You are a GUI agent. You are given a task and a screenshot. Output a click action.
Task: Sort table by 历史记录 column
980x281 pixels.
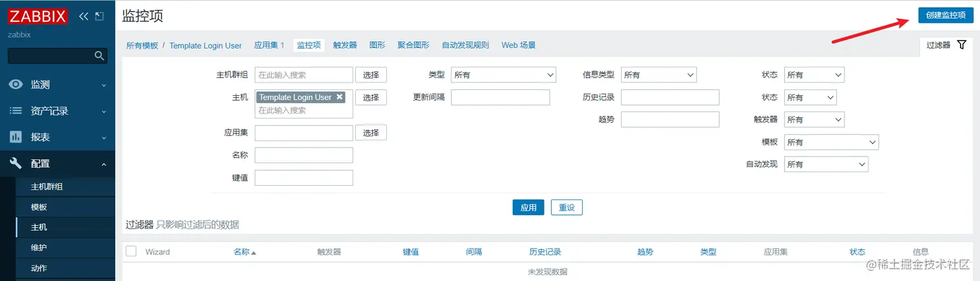pyautogui.click(x=545, y=252)
